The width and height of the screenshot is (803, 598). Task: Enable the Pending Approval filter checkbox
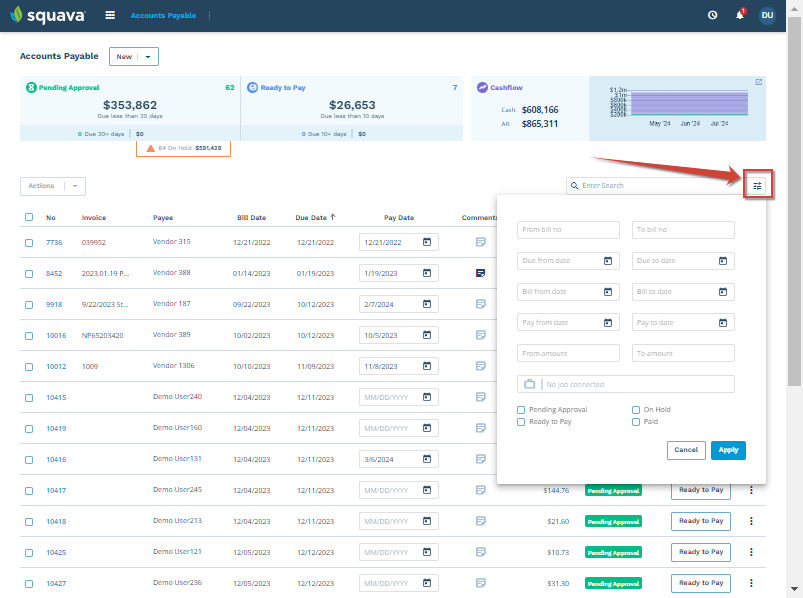click(521, 410)
